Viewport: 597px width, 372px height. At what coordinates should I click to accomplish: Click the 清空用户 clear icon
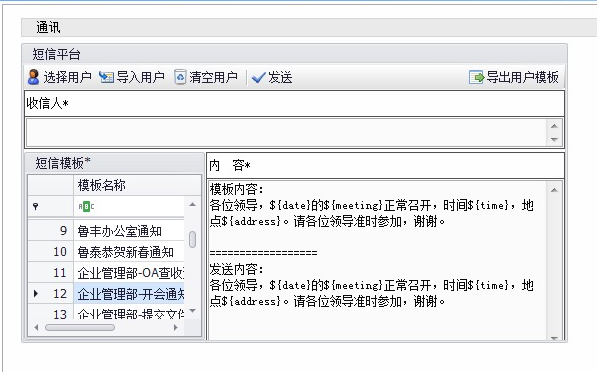coord(180,77)
